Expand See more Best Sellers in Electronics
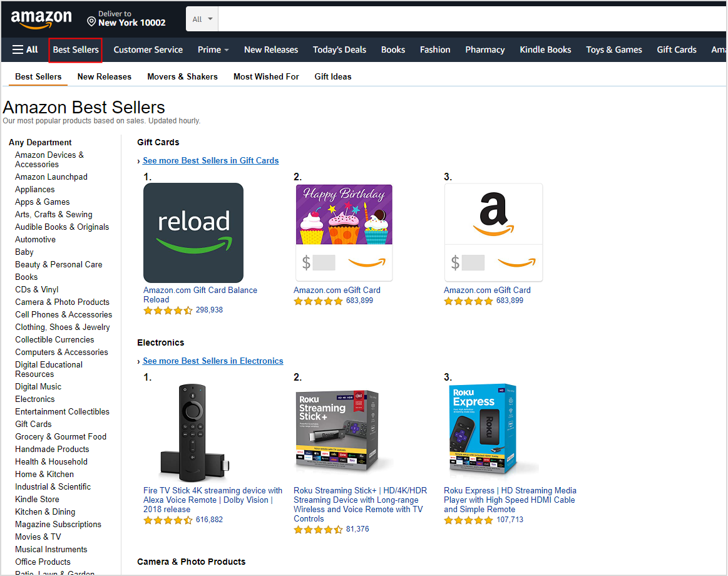The height and width of the screenshot is (576, 728). click(x=213, y=361)
